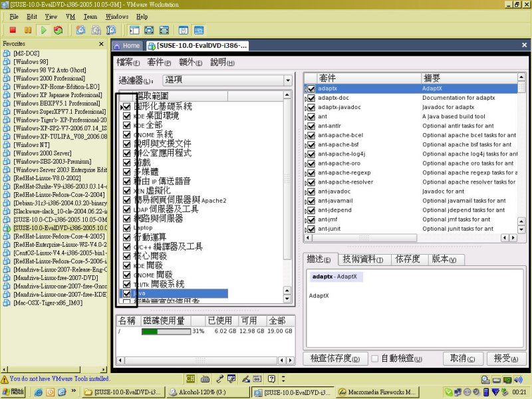The image size is (532, 399).
Task: Click the yellow Suspend toolbar icon
Action: [28, 30]
